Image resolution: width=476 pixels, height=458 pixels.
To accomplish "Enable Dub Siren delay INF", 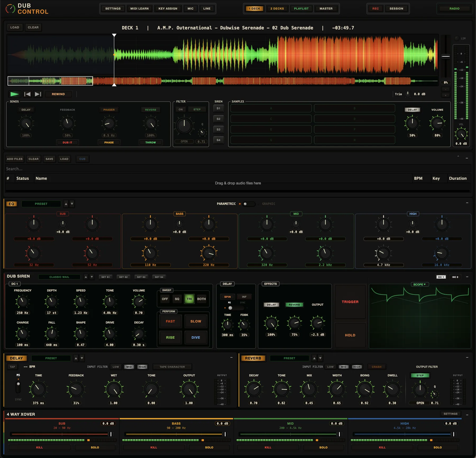I will point(244,297).
